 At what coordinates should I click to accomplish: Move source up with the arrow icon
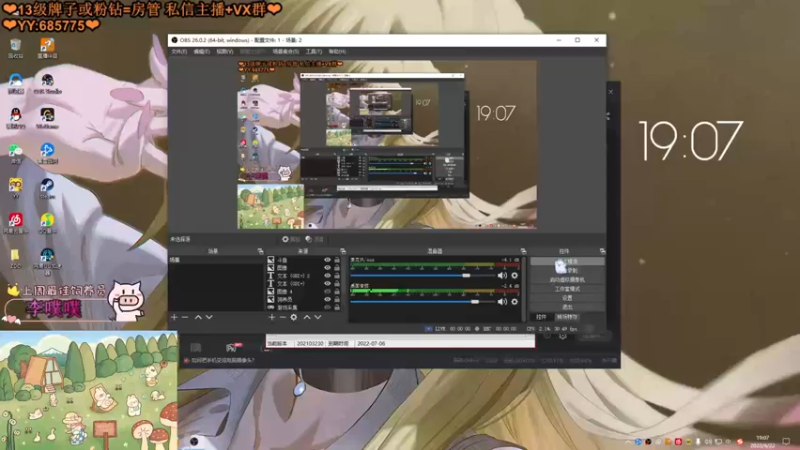click(x=307, y=317)
